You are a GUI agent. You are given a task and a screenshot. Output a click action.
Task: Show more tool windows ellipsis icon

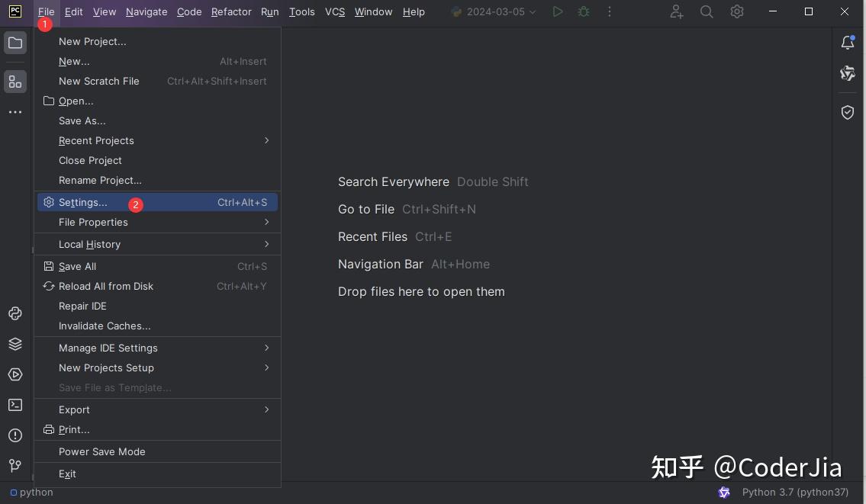pos(15,112)
